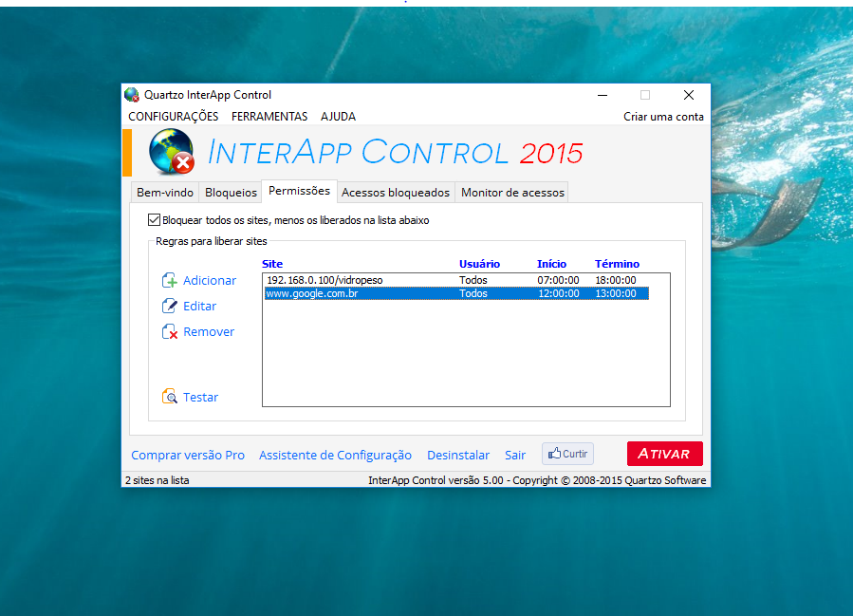The height and width of the screenshot is (616, 853).
Task: Click the title bar app icon
Action: coord(132,95)
